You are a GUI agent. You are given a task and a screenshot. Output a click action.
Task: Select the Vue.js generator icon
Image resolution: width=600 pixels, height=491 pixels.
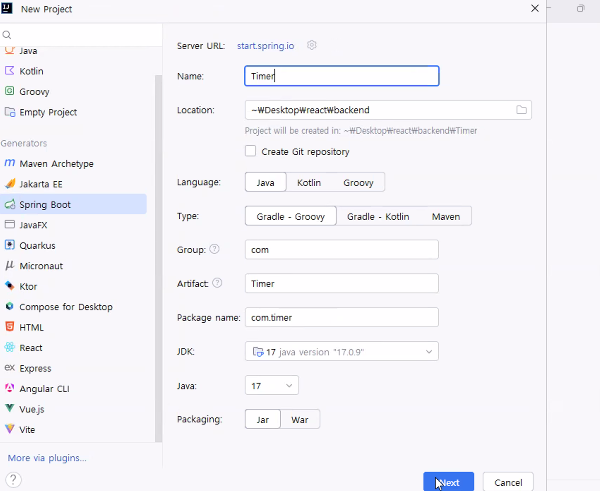[10, 409]
